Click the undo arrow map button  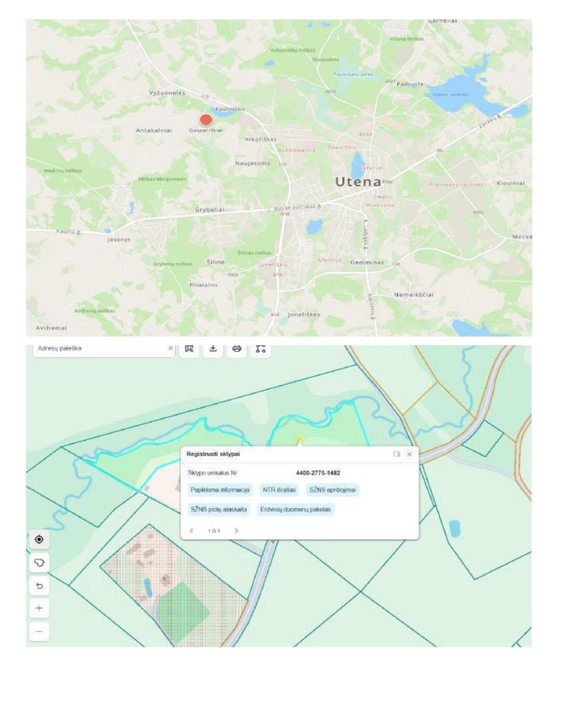coord(40,585)
